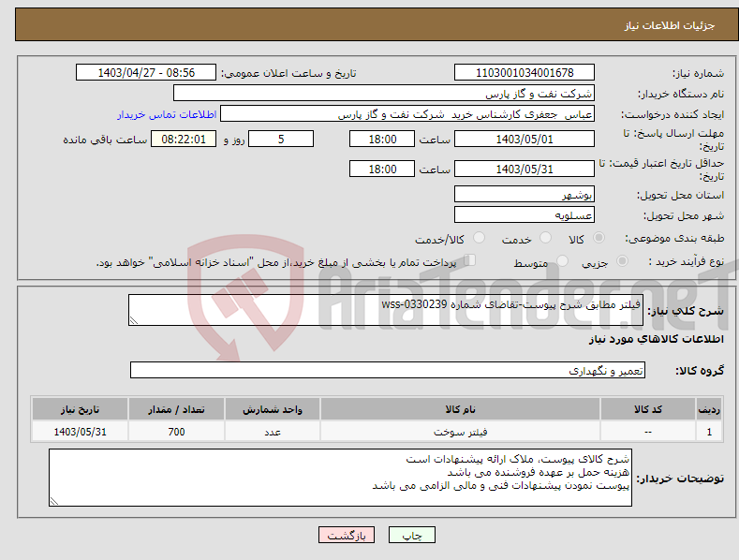Click the شماره نیاز number field
Screen dimensions: 739x560
525,73
